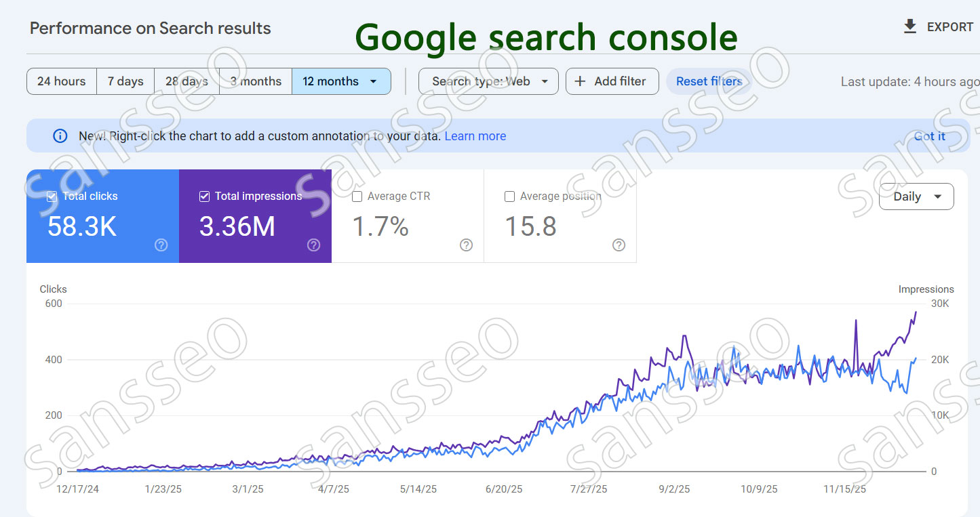
Task: Click the Export download icon
Action: coord(909,26)
